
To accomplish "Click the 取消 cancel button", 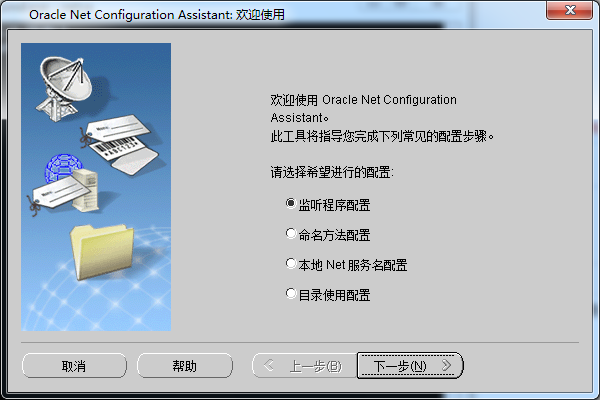I will [74, 366].
